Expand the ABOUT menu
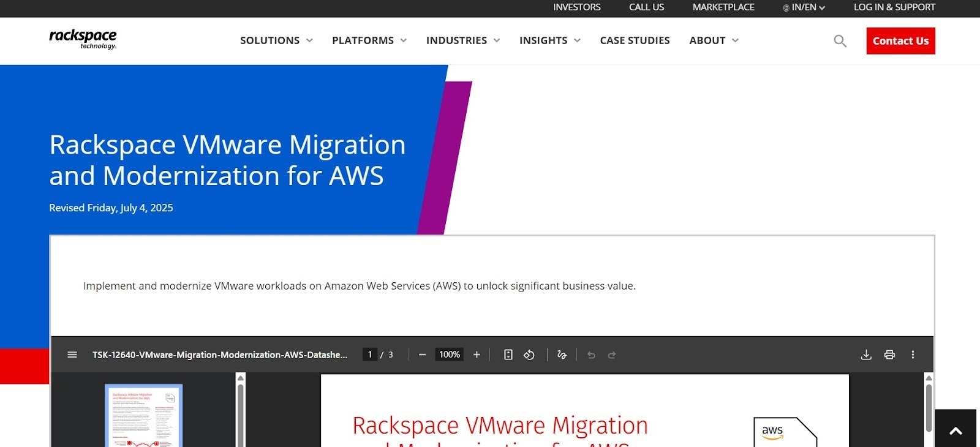 pyautogui.click(x=714, y=40)
